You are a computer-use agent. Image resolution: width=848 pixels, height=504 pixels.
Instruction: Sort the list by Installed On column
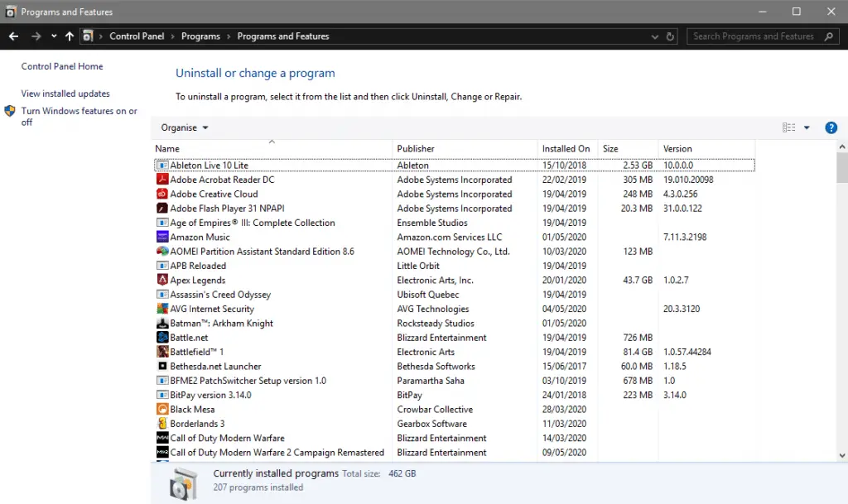click(x=567, y=149)
